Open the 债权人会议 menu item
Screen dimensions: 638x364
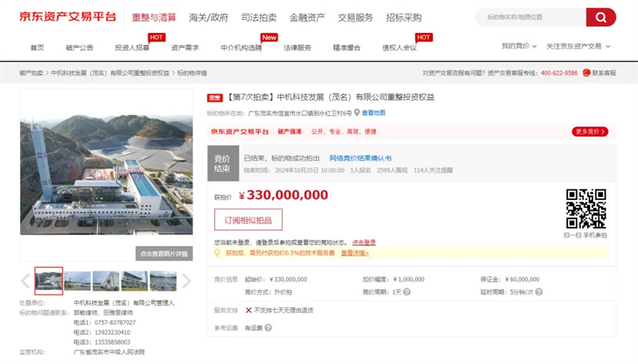click(x=400, y=48)
